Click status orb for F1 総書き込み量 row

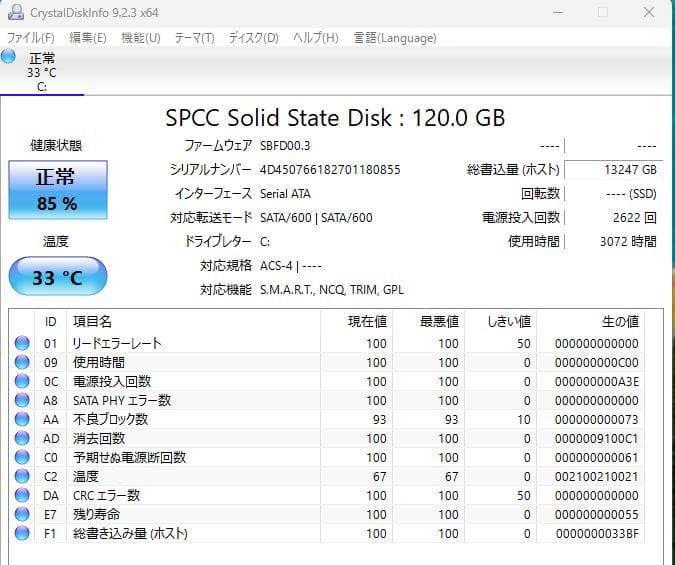click(22, 533)
